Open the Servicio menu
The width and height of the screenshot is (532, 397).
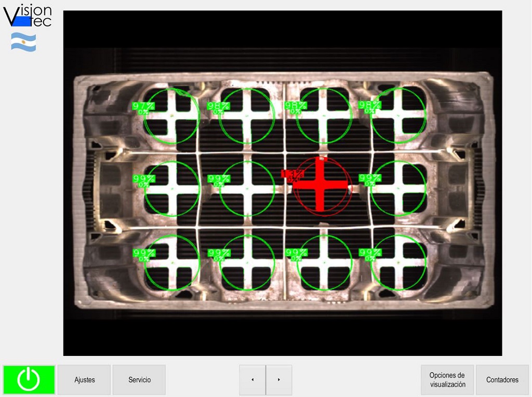(x=139, y=380)
